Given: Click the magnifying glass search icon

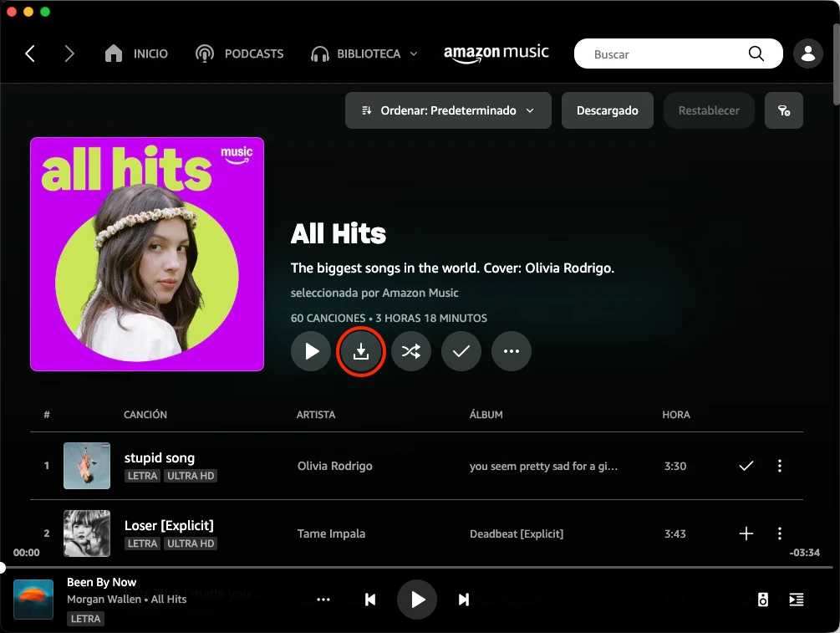Looking at the screenshot, I should 756,54.
